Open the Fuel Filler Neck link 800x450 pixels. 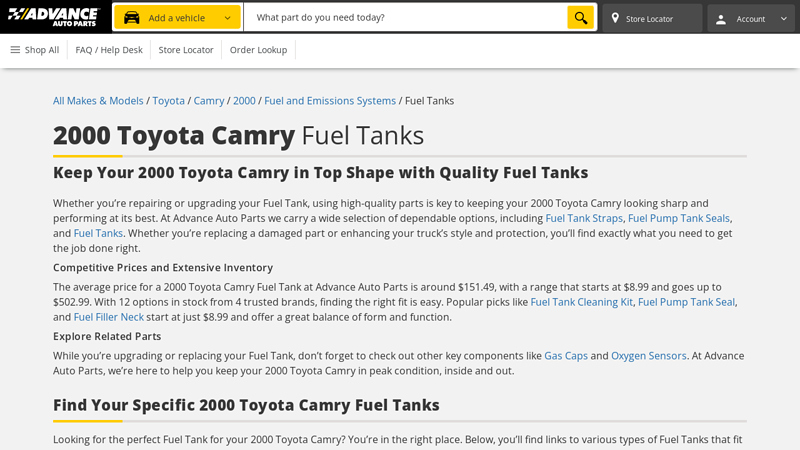tap(109, 317)
